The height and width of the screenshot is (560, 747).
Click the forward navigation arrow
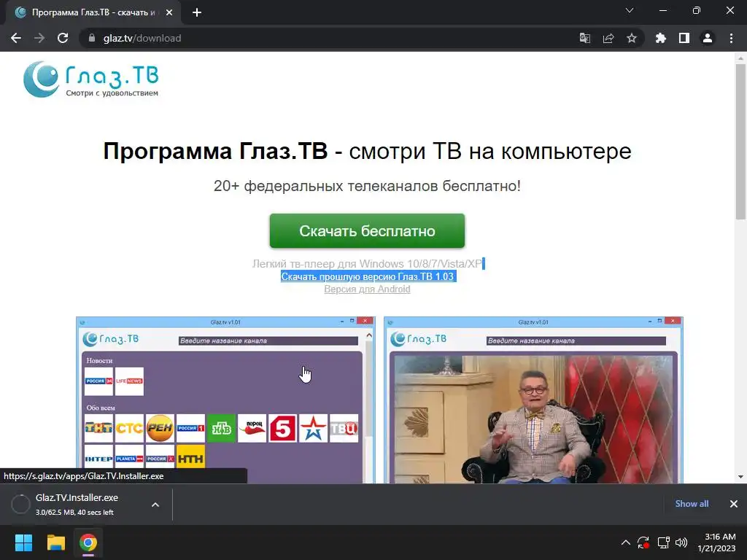coord(39,38)
